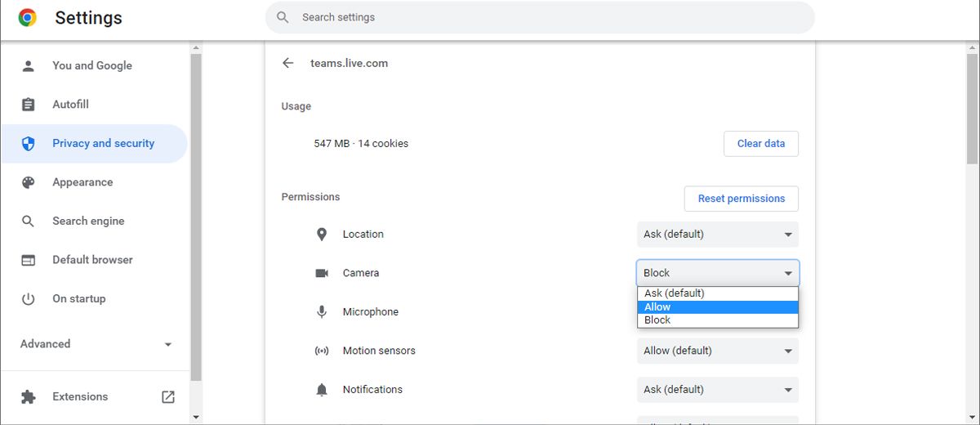Click the Autofill clipboard icon
This screenshot has height=425, width=980.
tap(29, 105)
